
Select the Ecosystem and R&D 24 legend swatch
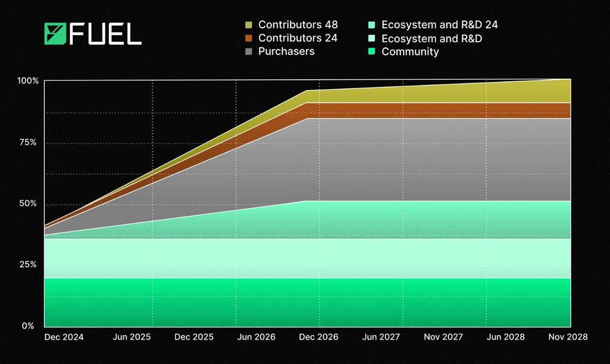pyautogui.click(x=373, y=24)
